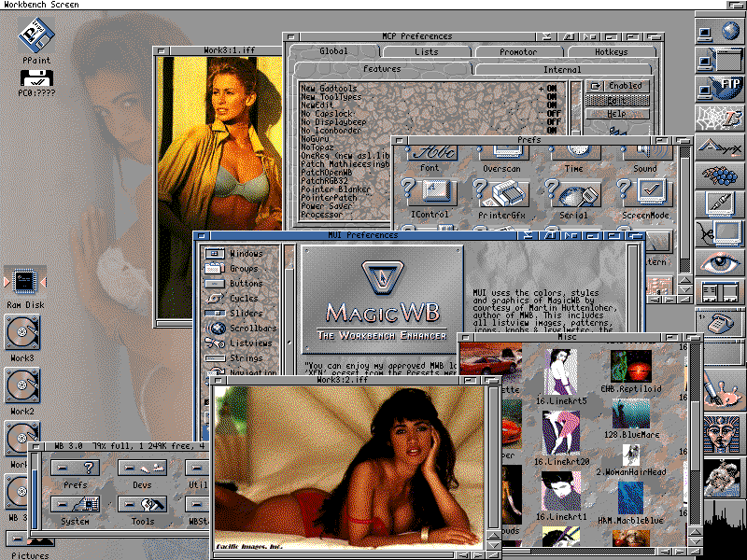Screen dimensions: 747x560
Task: Open the PPaint desktop icon
Action: (x=36, y=36)
